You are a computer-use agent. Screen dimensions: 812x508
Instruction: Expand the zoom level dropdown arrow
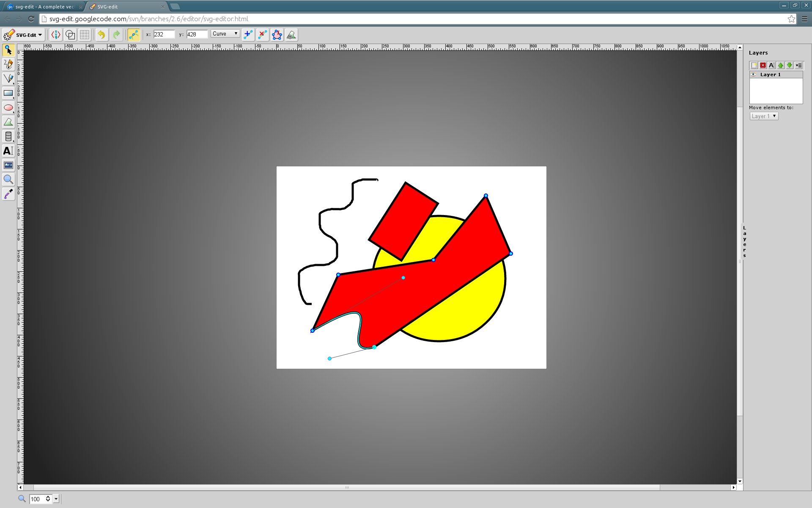[x=56, y=499]
